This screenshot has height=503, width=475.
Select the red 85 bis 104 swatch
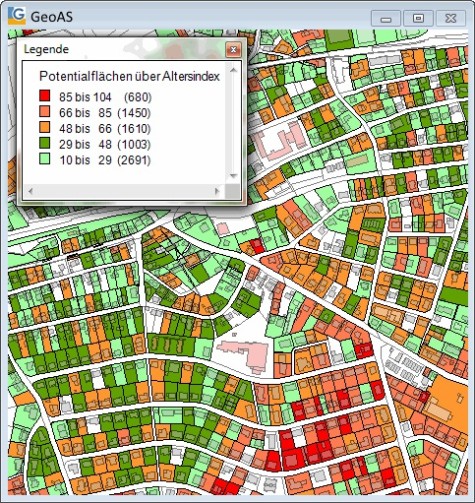[x=45, y=96]
